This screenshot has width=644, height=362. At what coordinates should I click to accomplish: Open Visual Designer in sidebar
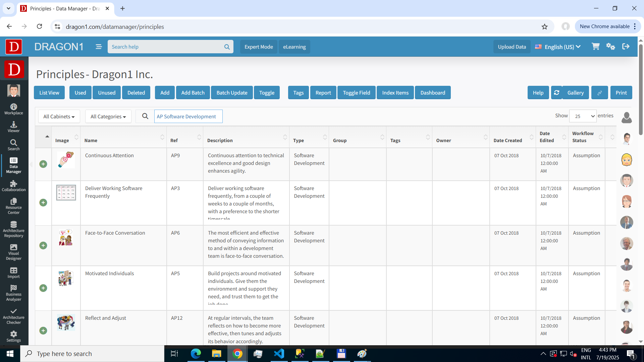tap(13, 252)
